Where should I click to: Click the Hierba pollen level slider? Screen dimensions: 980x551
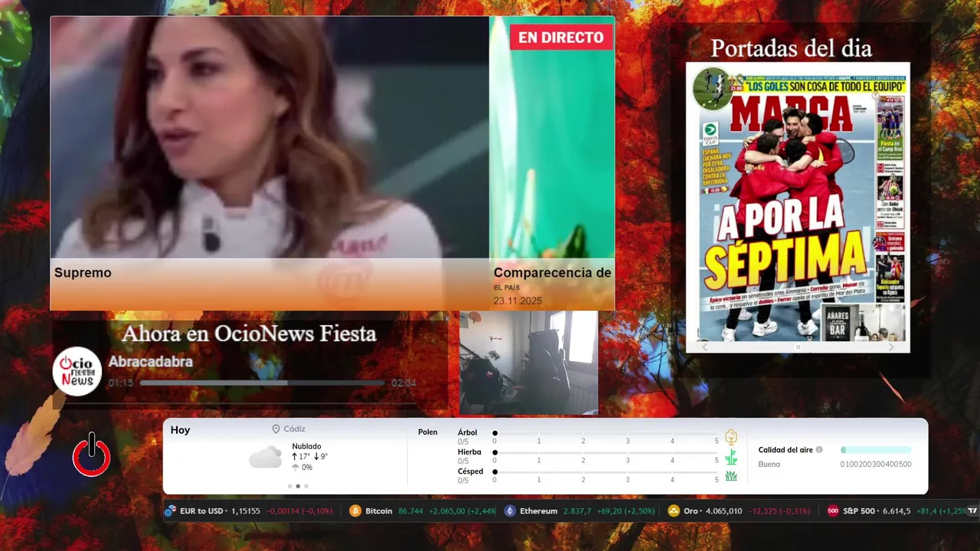pos(606,452)
